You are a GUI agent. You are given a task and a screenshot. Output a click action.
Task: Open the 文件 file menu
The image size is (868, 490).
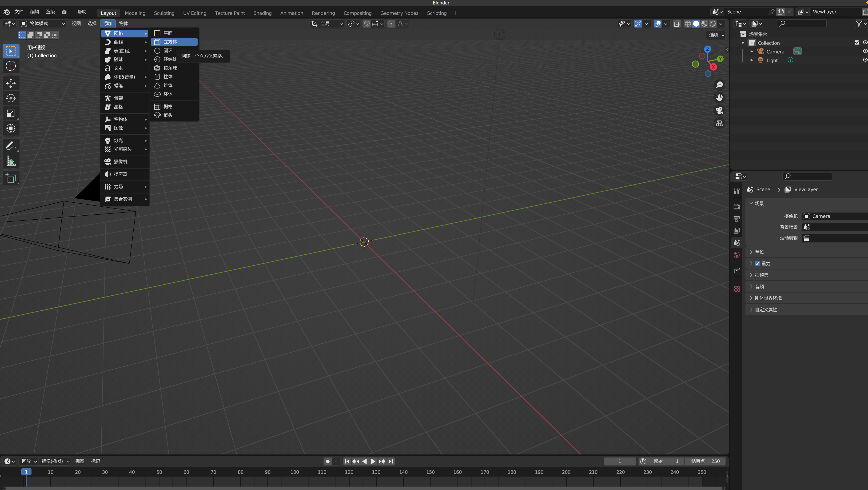click(x=19, y=12)
